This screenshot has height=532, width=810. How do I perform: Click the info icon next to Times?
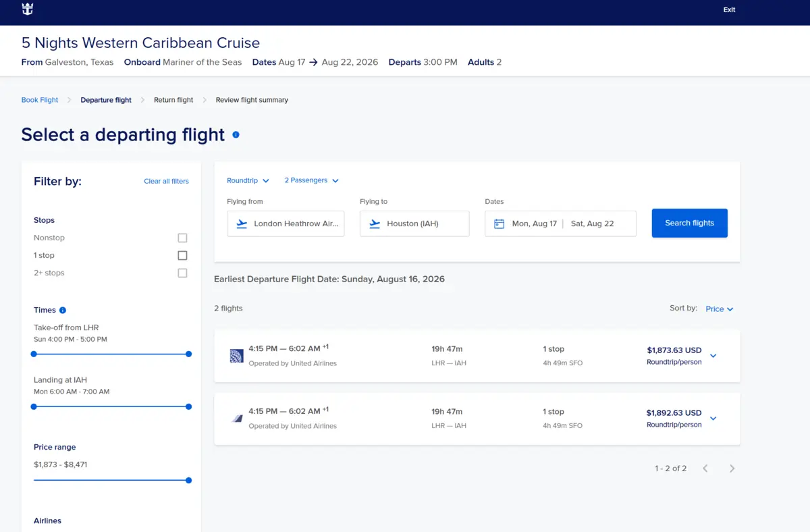click(x=63, y=311)
